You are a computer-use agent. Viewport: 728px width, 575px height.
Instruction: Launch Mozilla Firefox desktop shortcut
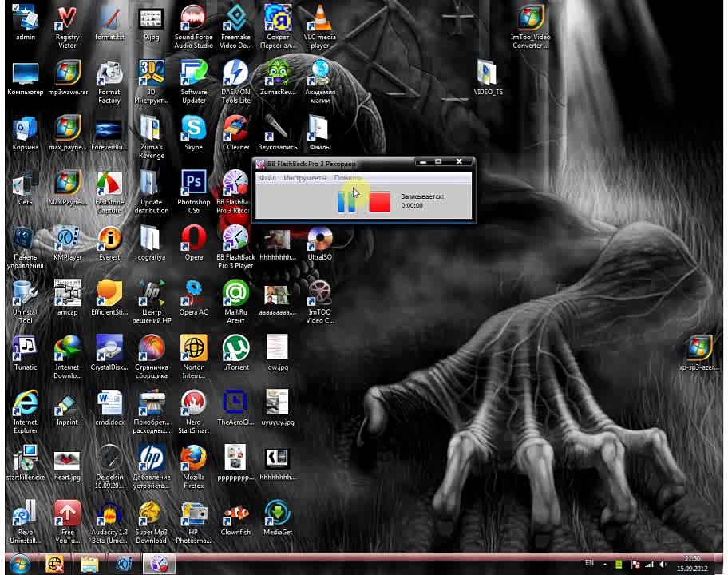194,466
